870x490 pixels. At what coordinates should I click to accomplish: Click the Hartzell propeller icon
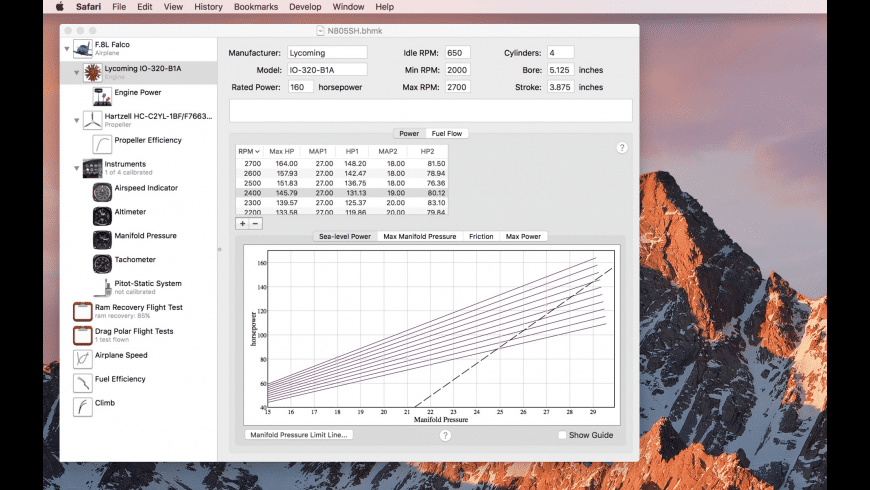[x=92, y=120]
